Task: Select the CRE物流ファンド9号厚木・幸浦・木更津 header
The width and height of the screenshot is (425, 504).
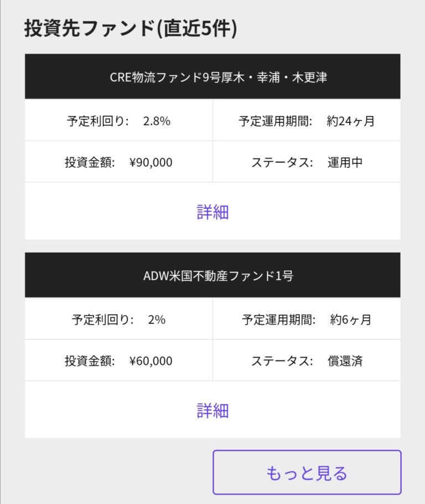Action: coord(212,77)
